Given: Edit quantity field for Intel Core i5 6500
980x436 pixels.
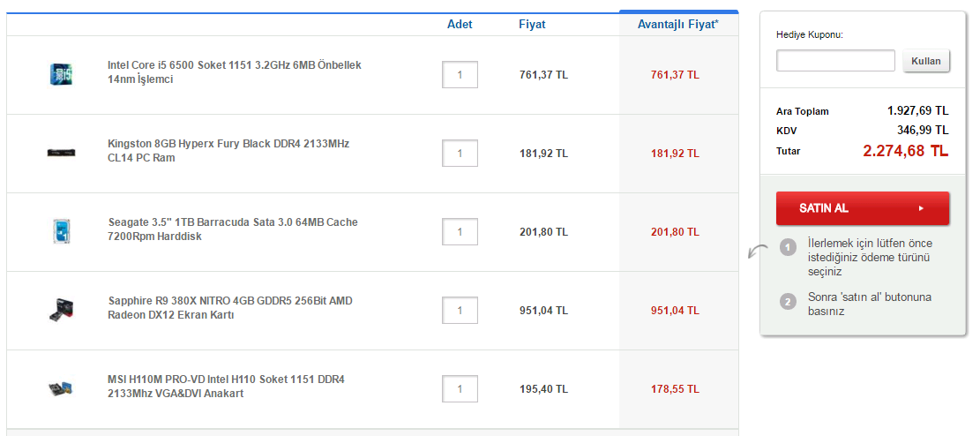Looking at the screenshot, I should [x=460, y=74].
